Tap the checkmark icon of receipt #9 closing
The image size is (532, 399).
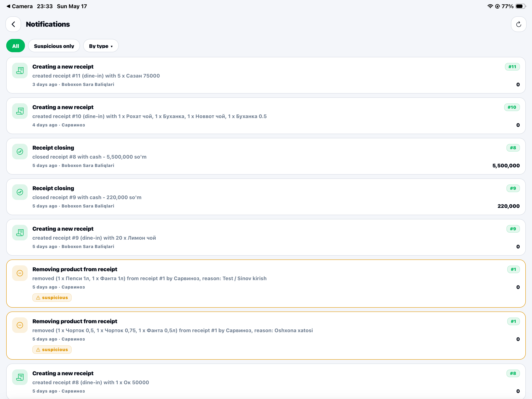20,192
